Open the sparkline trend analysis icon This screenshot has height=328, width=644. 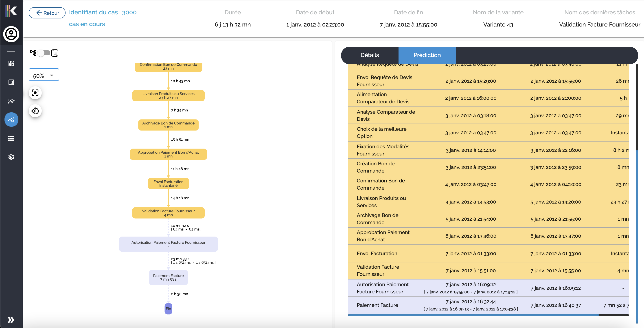tap(11, 101)
